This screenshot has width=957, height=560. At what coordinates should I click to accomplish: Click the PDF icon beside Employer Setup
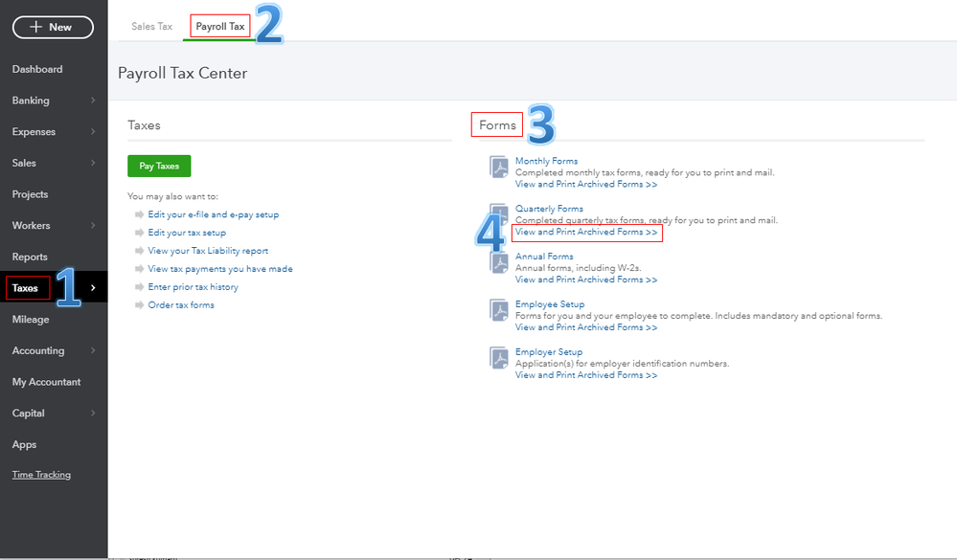[499, 357]
